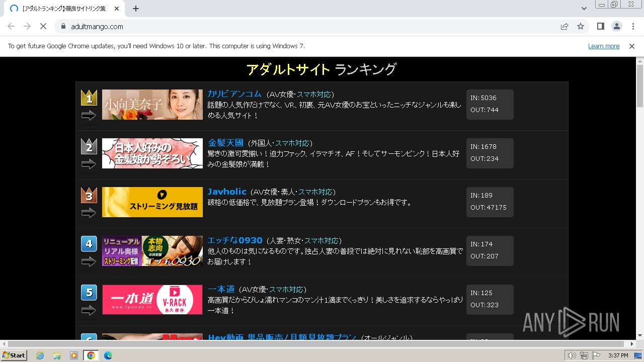The height and width of the screenshot is (362, 644).
Task: Click the blue rank 5 badge
Action: 89,293
